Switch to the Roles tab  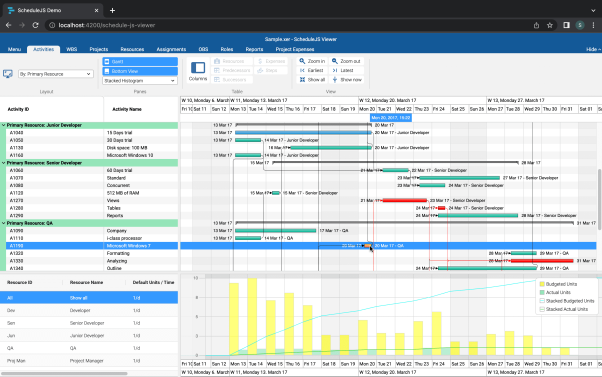(x=227, y=49)
